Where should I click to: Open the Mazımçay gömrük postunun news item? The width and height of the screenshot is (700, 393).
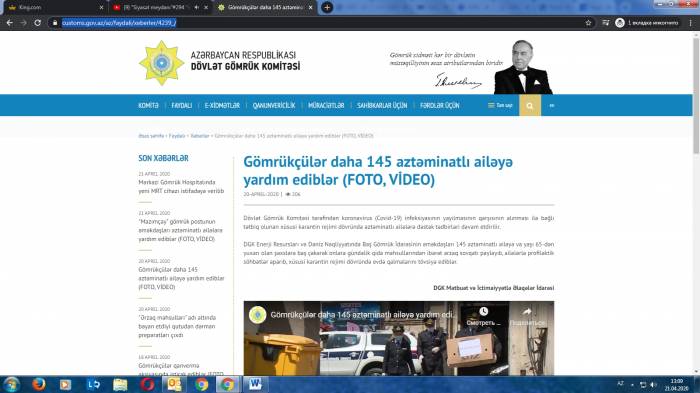pyautogui.click(x=180, y=230)
